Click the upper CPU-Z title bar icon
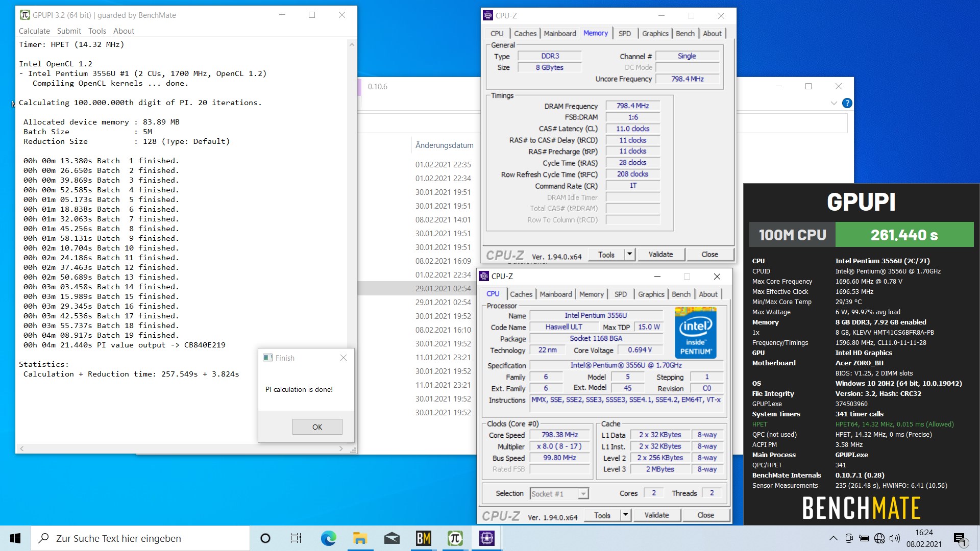980x551 pixels. [488, 15]
